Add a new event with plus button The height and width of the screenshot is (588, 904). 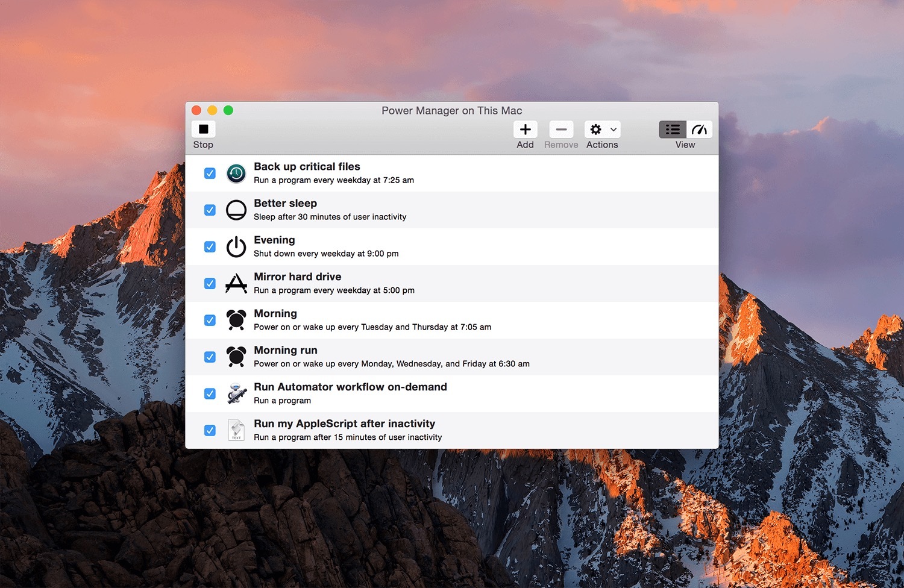pyautogui.click(x=525, y=130)
